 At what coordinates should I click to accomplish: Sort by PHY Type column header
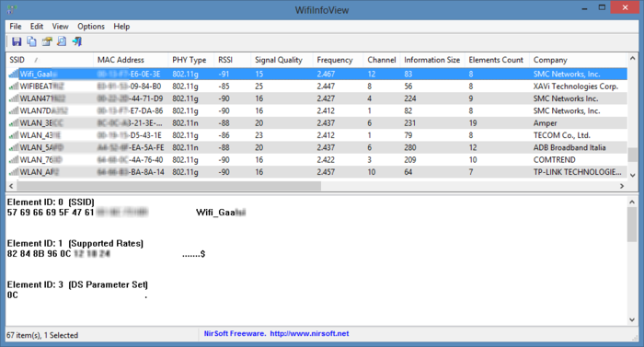191,60
